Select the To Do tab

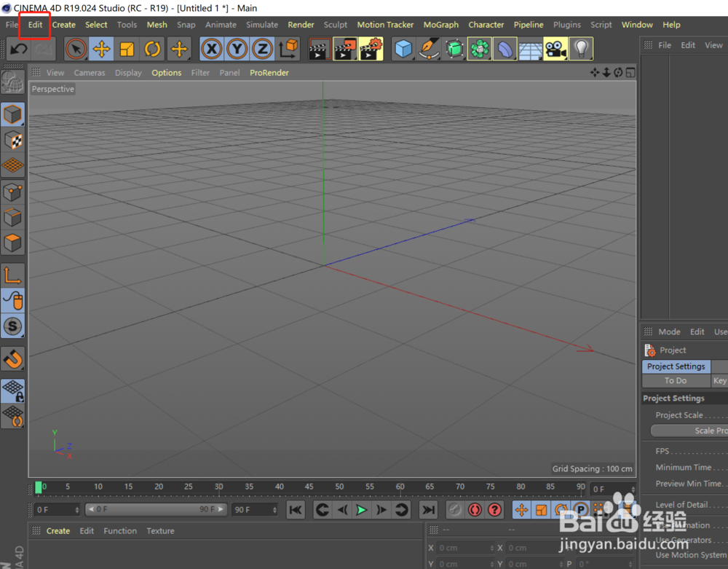[676, 380]
